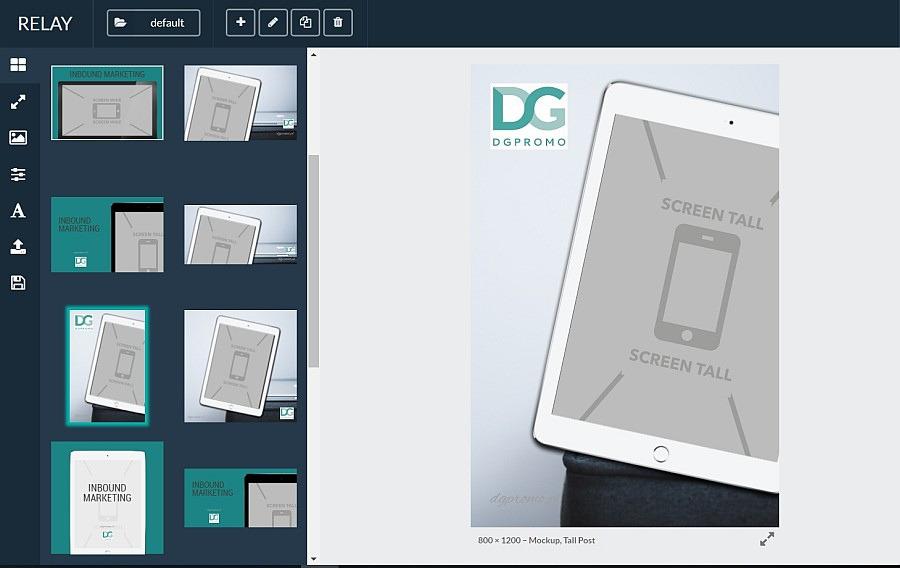Click the trash delete icon
900x568 pixels.
tap(338, 23)
